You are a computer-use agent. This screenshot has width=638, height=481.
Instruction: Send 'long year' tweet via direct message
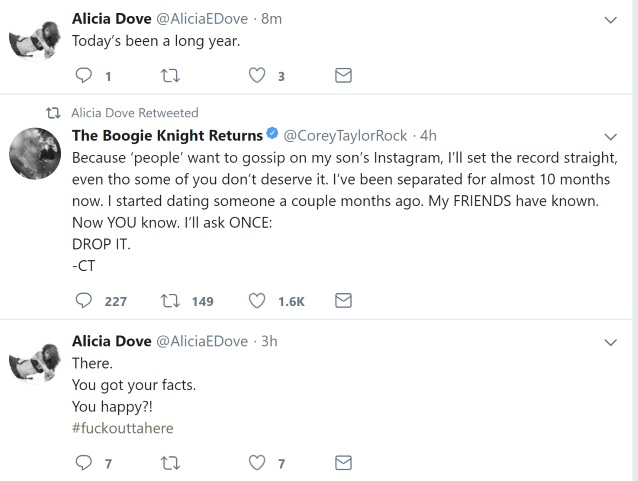tap(343, 76)
